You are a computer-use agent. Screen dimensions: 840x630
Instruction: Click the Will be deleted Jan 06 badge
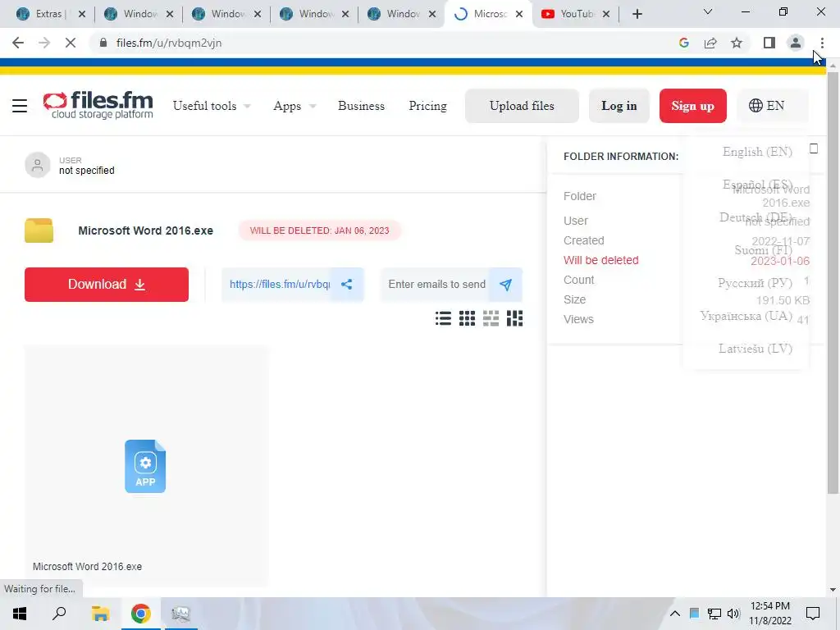coord(319,231)
